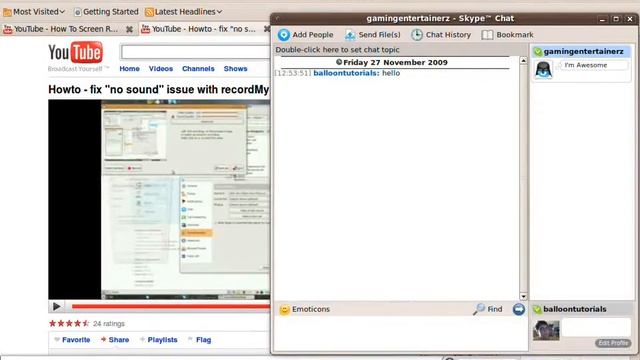The width and height of the screenshot is (640, 360).
Task: Open YouTube Shows section
Action: coord(236,69)
